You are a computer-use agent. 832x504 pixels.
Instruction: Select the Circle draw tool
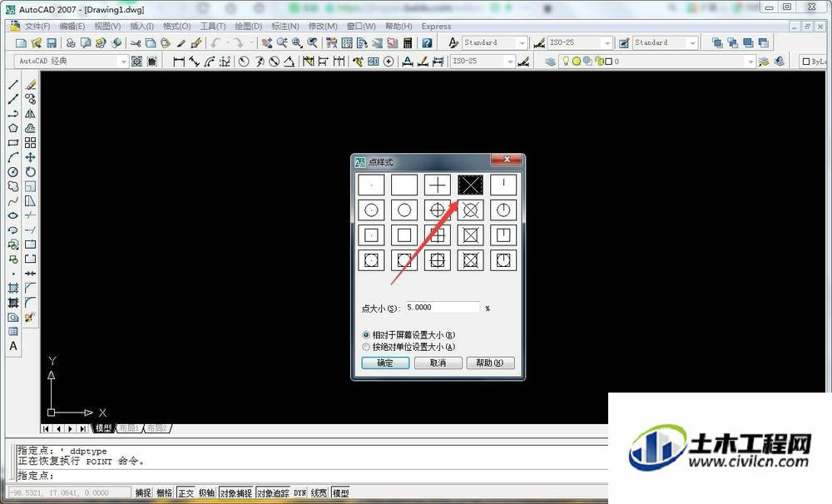(13, 172)
